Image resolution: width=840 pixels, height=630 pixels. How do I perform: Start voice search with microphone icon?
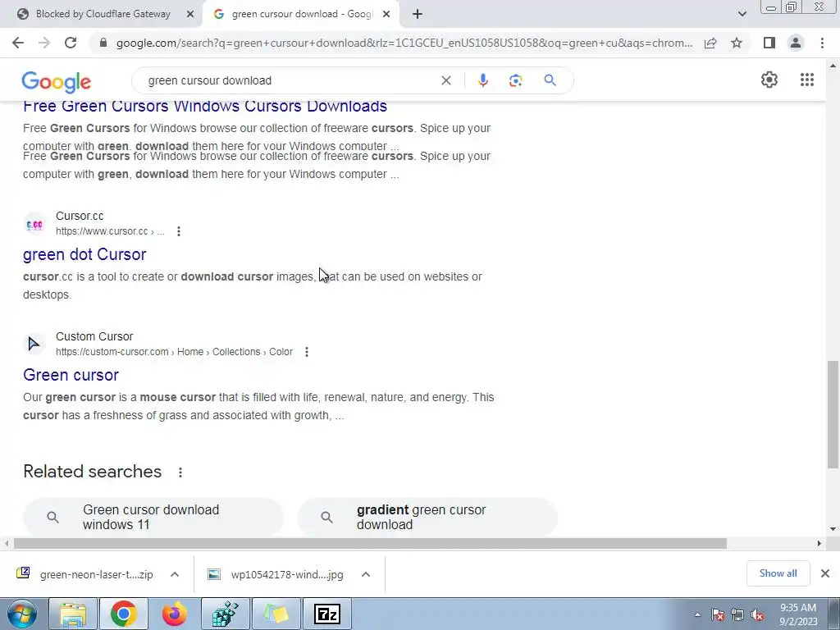(x=482, y=80)
